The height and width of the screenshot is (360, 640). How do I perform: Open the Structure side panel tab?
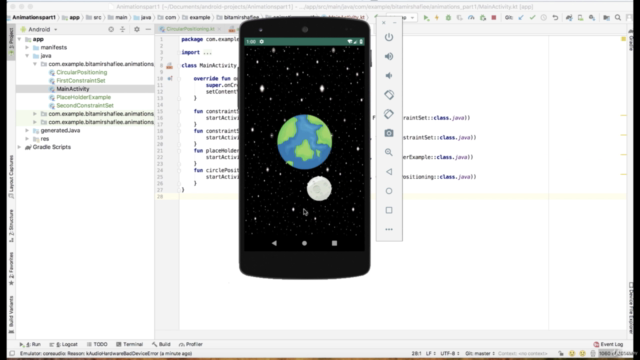pos(11,226)
